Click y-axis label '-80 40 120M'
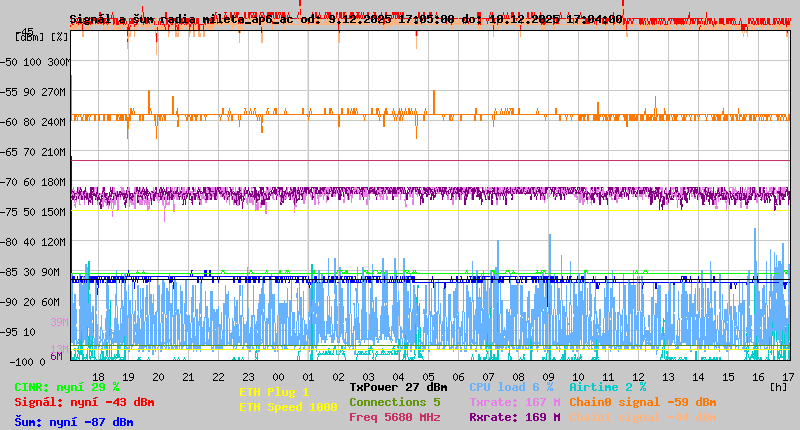 (33, 242)
